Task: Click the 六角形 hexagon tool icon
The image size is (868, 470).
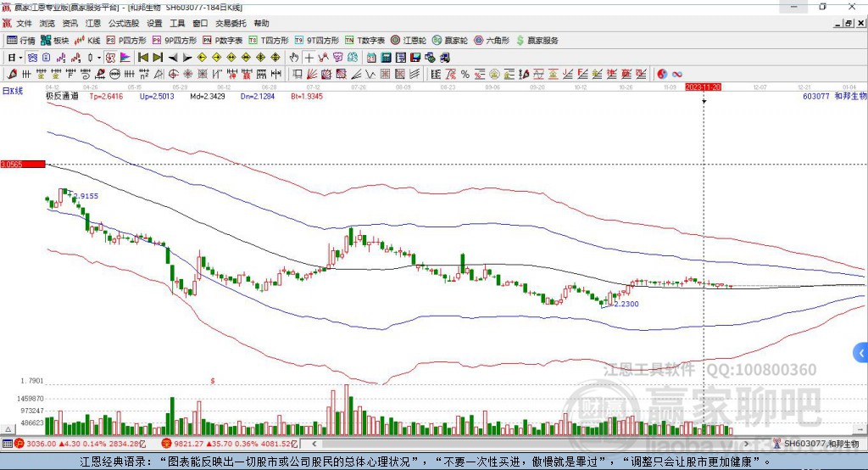Action: point(491,40)
